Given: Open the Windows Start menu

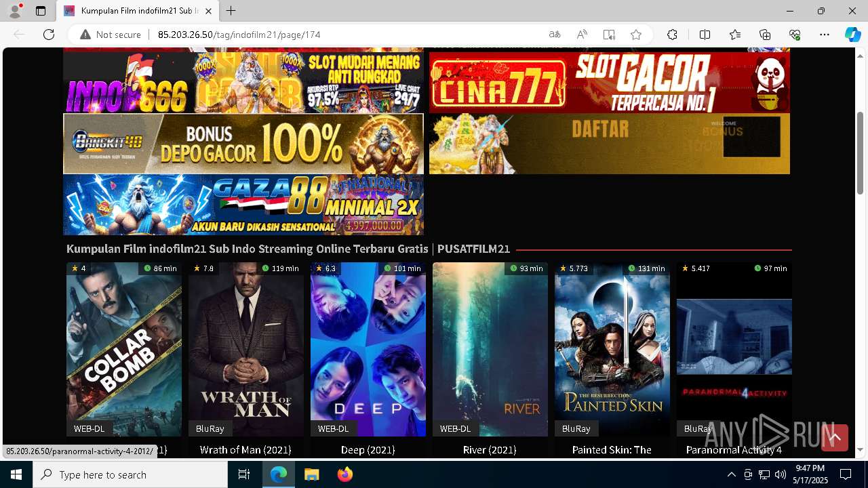Looking at the screenshot, I should coord(16,474).
